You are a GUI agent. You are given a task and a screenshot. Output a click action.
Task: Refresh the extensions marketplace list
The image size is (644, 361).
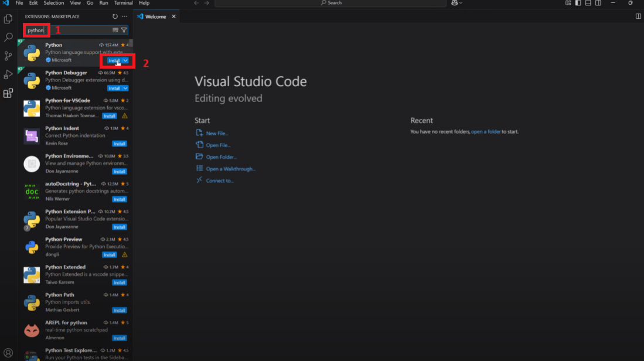(115, 16)
